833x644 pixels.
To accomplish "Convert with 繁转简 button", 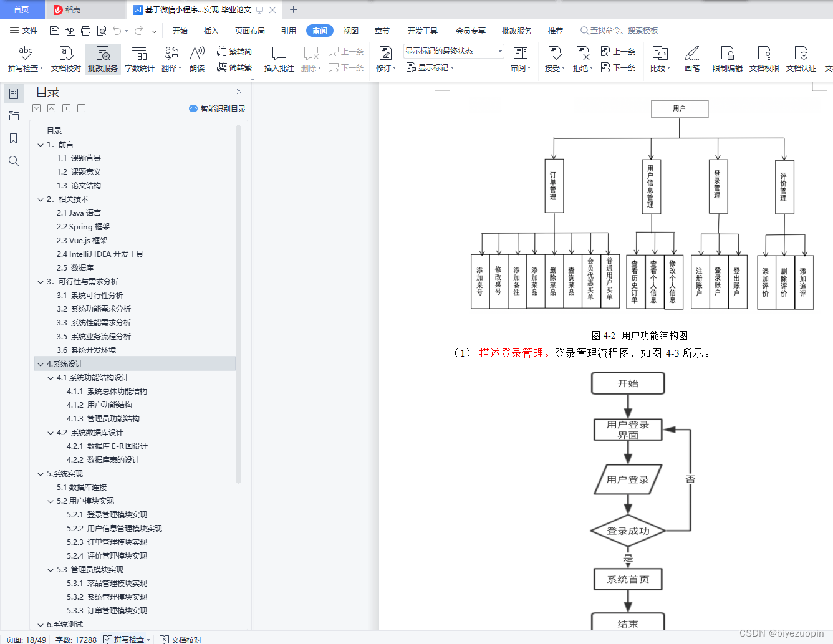I will 234,52.
